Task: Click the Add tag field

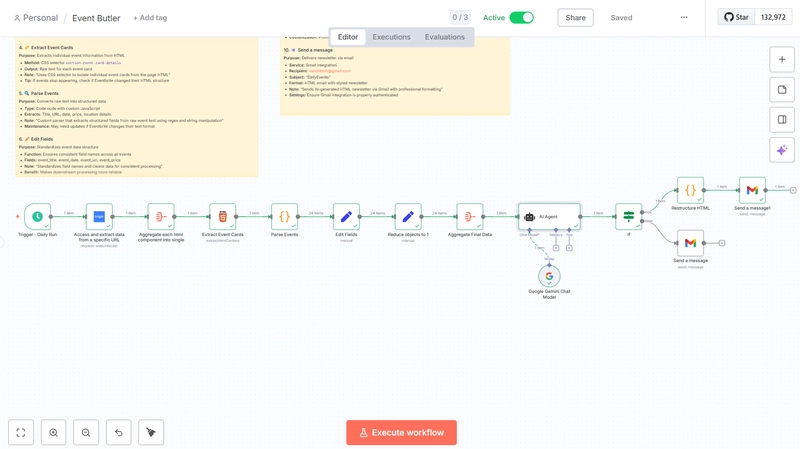Action: pyautogui.click(x=150, y=18)
